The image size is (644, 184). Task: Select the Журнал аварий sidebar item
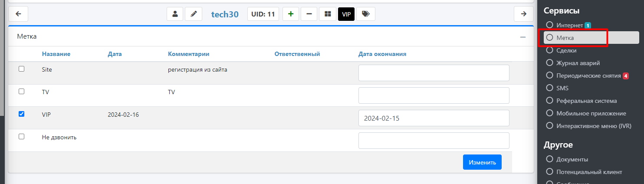click(578, 63)
